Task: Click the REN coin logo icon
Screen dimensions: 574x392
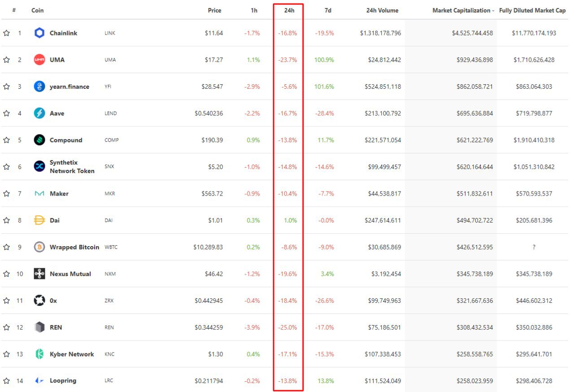Action: tap(39, 327)
